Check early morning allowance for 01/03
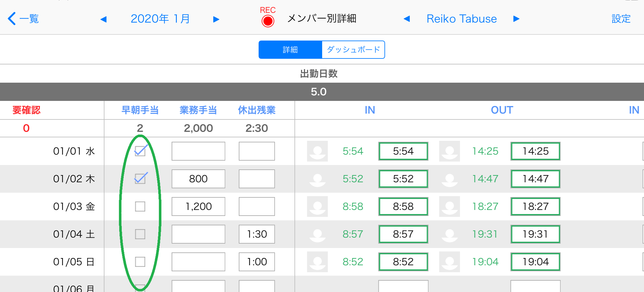The width and height of the screenshot is (644, 292). coord(140,207)
